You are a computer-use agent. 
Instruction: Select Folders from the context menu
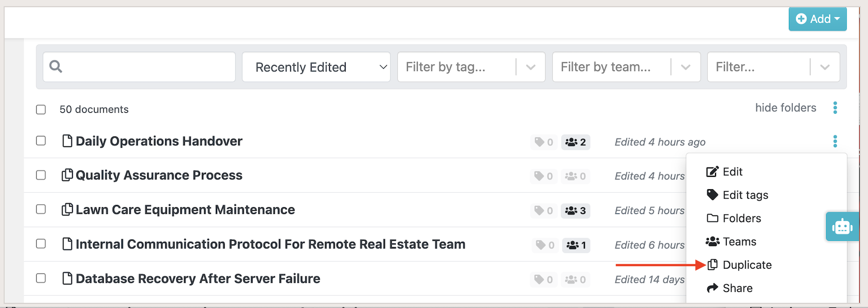[x=734, y=218]
